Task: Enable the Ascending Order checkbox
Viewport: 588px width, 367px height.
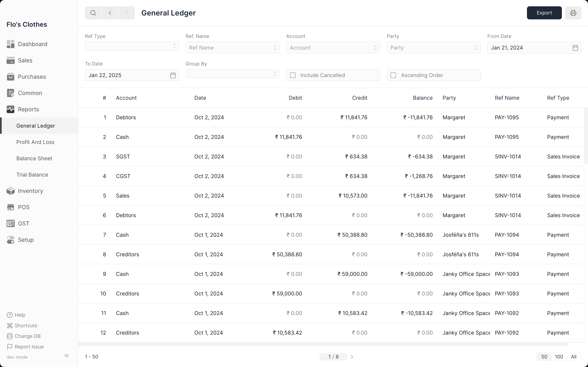Action: (x=393, y=75)
